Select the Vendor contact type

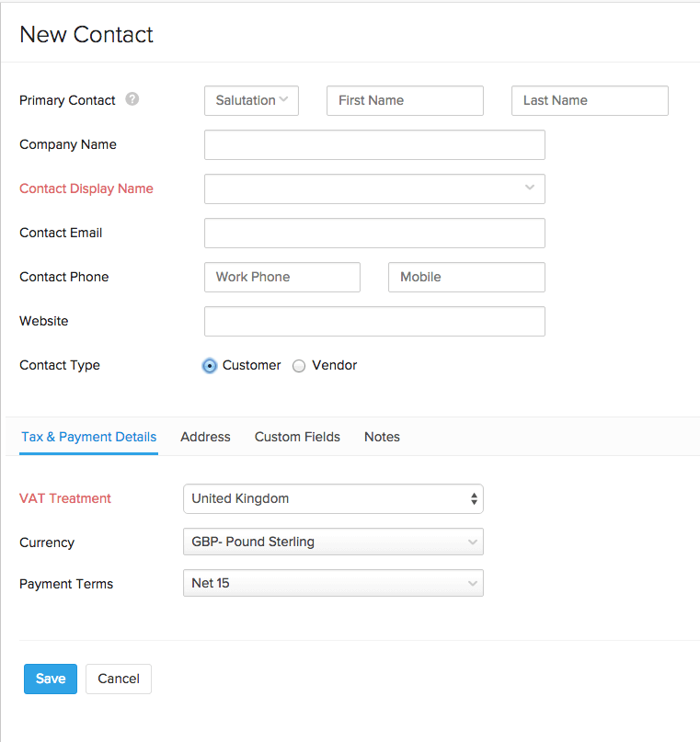tap(299, 366)
